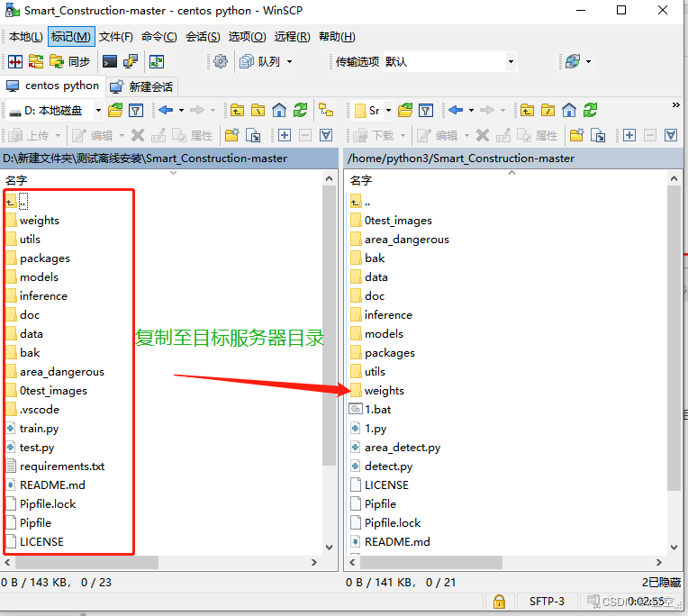Go to remote parent directory icon
The height and width of the screenshot is (616, 688).
point(527,110)
